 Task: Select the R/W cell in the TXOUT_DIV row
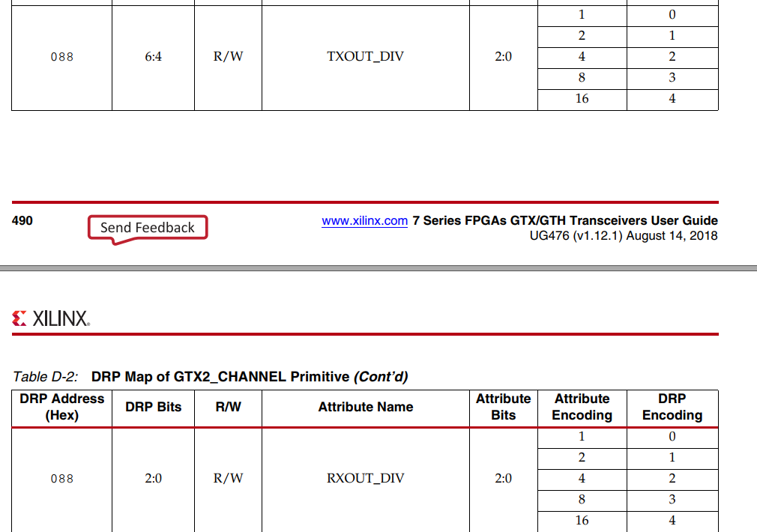point(228,56)
